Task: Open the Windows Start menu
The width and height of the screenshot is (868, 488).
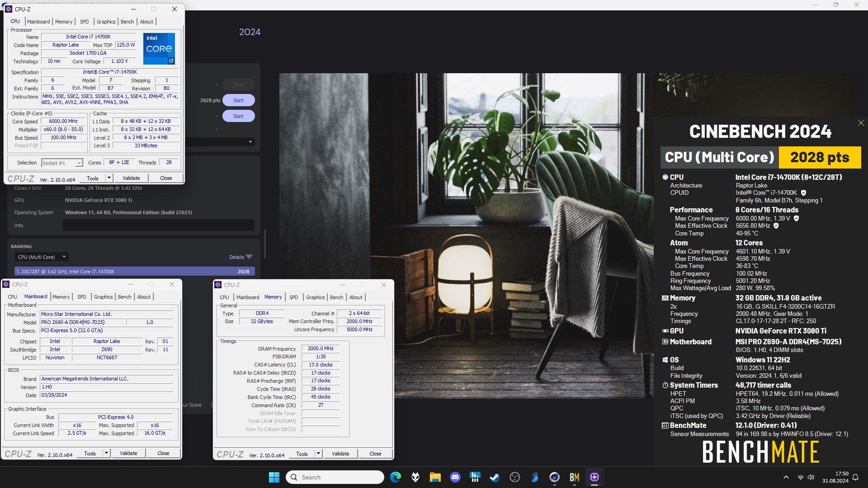Action: (x=274, y=477)
